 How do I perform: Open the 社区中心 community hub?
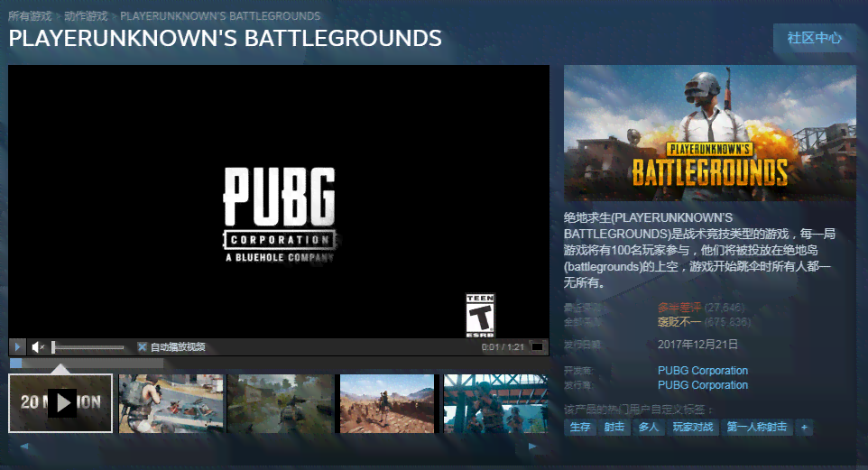point(814,38)
